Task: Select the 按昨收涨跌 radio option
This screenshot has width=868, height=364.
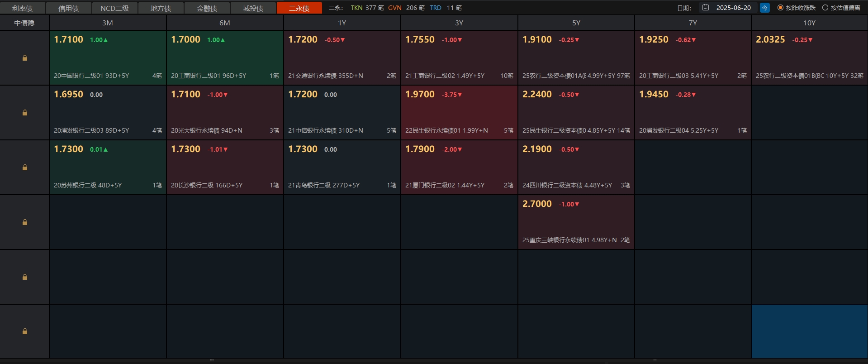Action: tap(797, 8)
